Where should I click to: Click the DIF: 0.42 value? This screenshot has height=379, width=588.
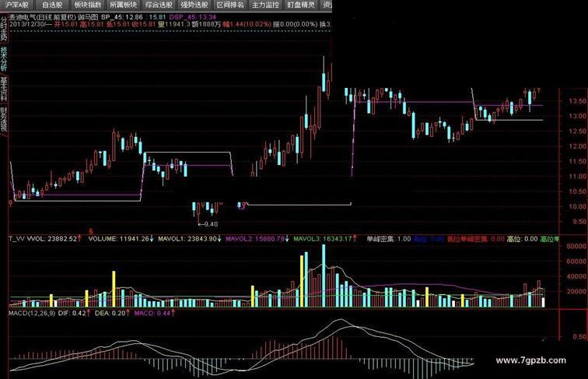(x=72, y=313)
